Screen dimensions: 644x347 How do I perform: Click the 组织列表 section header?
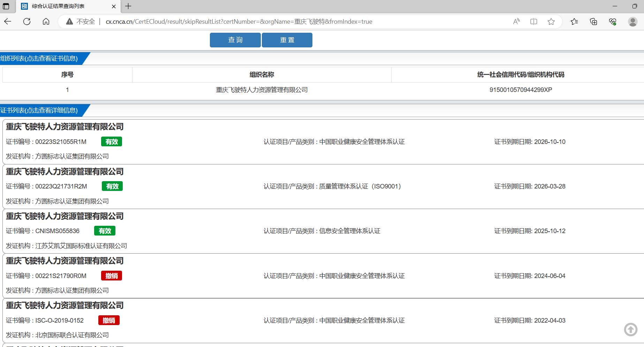(39, 59)
